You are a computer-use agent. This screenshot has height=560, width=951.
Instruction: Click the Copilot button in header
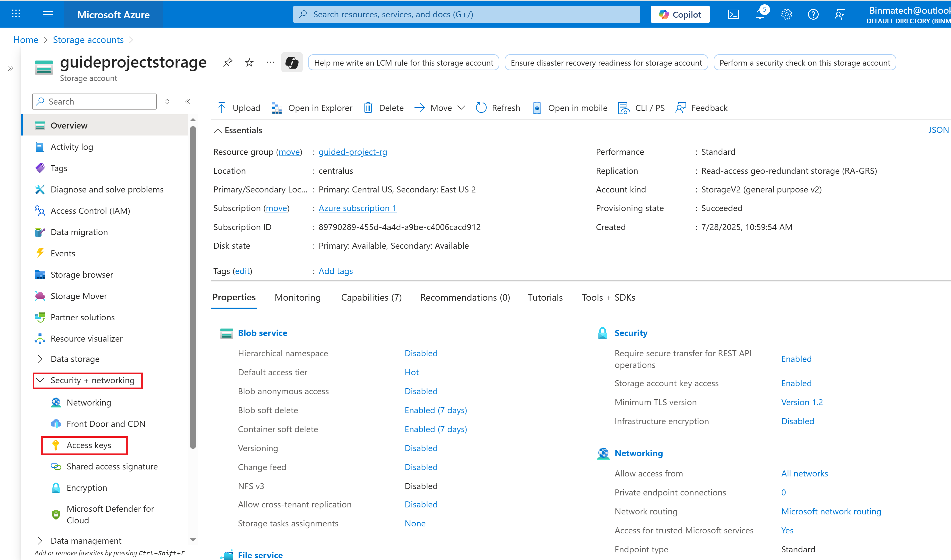[x=680, y=14]
